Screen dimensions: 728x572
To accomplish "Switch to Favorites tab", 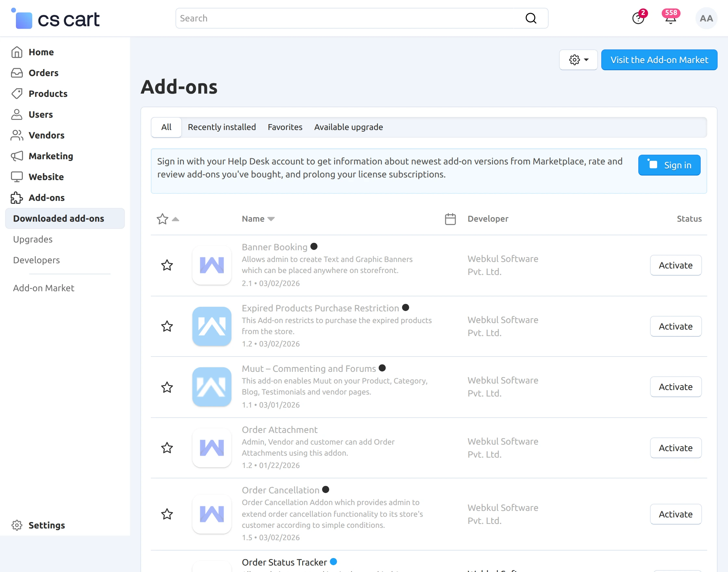I will 285,127.
